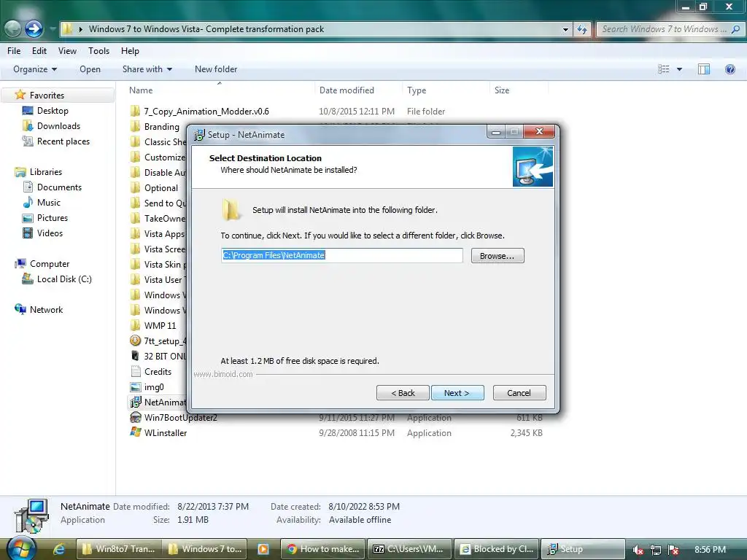
Task: Open Local Disk (C:) in navigation pane
Action: 64,279
